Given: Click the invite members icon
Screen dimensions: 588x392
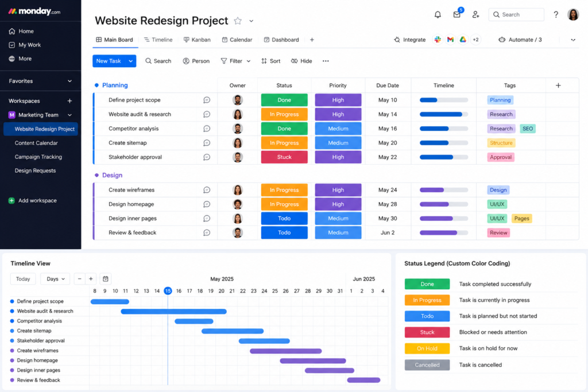Looking at the screenshot, I should coord(475,14).
